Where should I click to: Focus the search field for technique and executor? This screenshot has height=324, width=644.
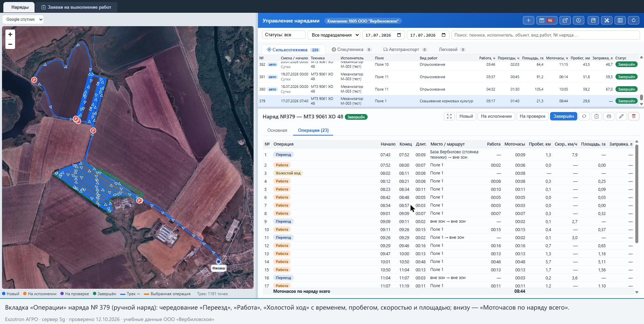[x=545, y=35]
